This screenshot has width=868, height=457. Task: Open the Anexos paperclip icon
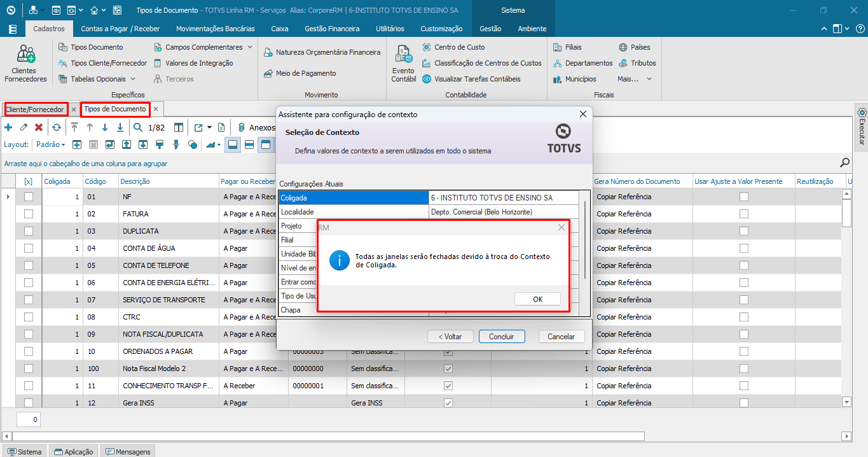[242, 127]
